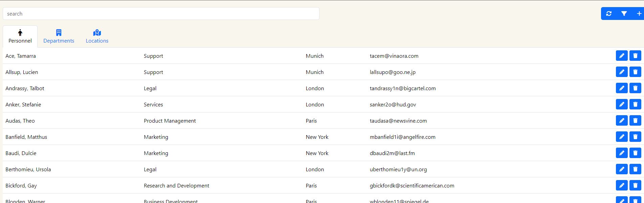Edit Tamarra Ace's record with pencil icon

[622, 56]
